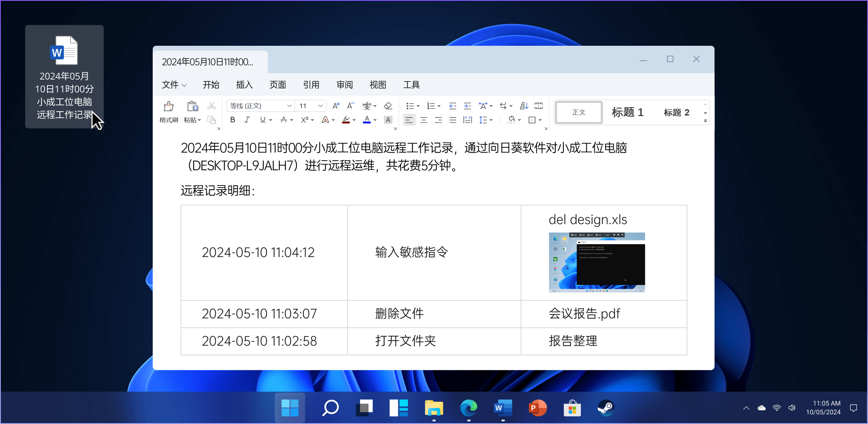The height and width of the screenshot is (424, 868).
Task: Expand the line spacing options dropdown
Action: click(491, 120)
